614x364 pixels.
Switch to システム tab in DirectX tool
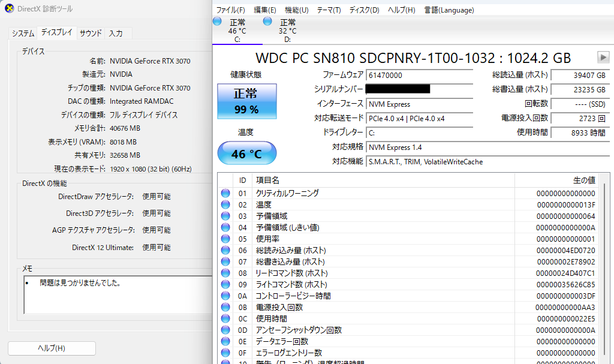(x=23, y=34)
